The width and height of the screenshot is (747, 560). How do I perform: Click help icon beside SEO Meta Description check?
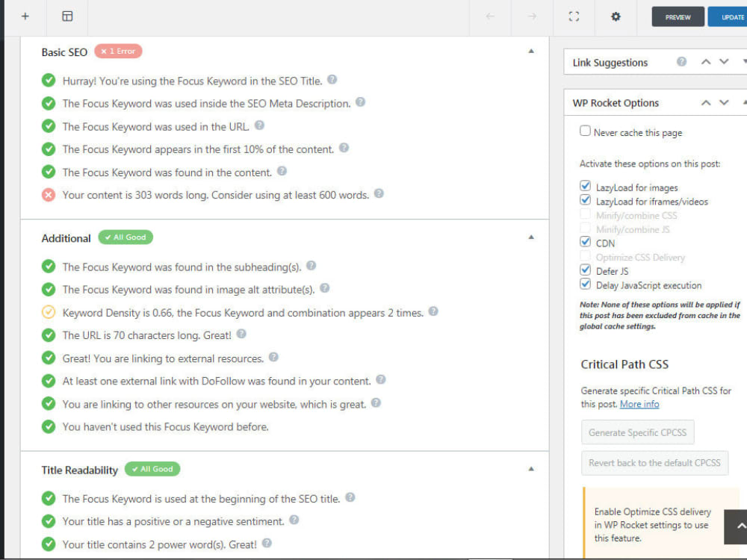(x=361, y=102)
